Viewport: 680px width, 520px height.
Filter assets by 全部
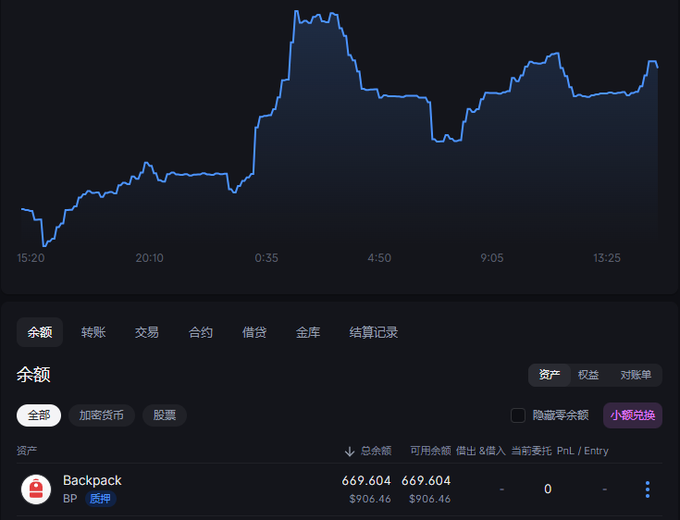point(39,415)
